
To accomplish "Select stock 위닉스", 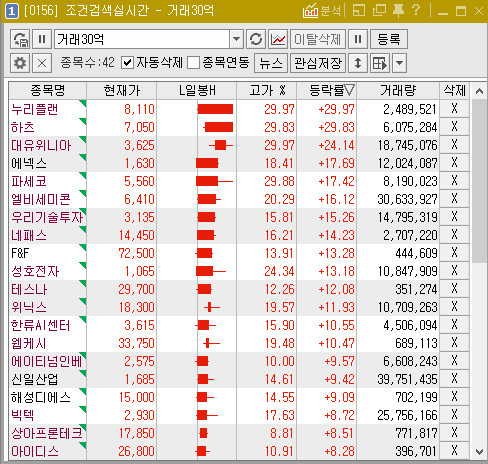I will click(x=29, y=307).
